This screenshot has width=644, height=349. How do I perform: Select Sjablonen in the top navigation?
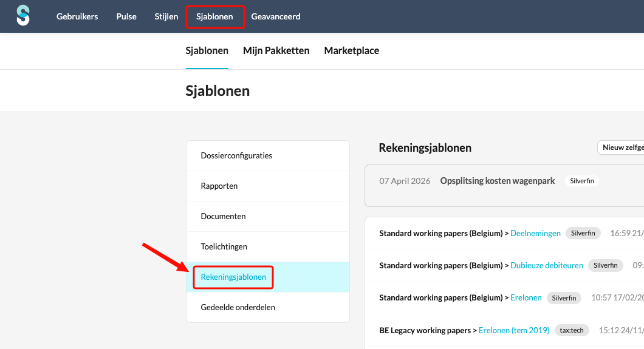[x=214, y=16]
